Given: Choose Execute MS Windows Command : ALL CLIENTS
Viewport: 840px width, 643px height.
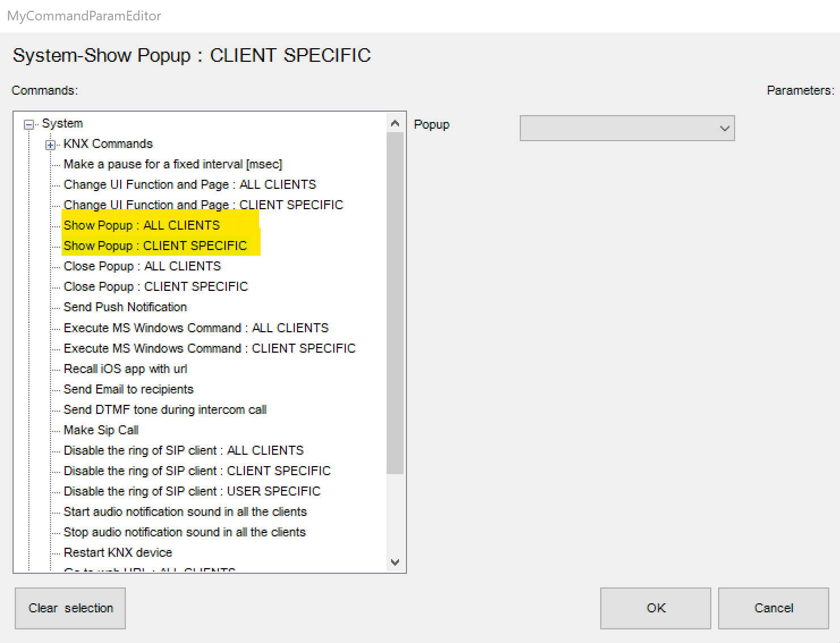Looking at the screenshot, I should click(196, 328).
